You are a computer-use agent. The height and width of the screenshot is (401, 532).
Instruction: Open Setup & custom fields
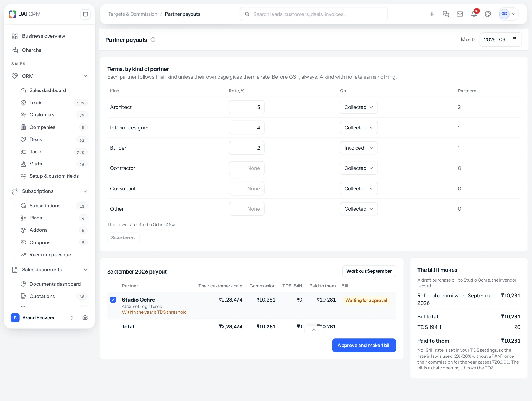(53, 176)
